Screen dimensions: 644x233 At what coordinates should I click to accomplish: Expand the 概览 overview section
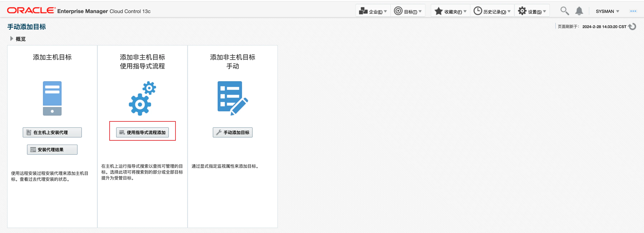[x=11, y=39]
